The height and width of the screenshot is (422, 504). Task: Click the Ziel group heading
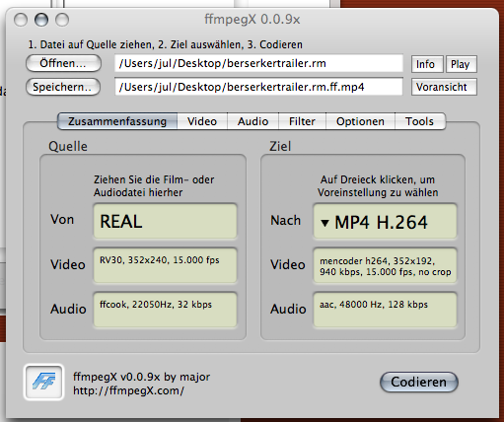pyautogui.click(x=280, y=146)
